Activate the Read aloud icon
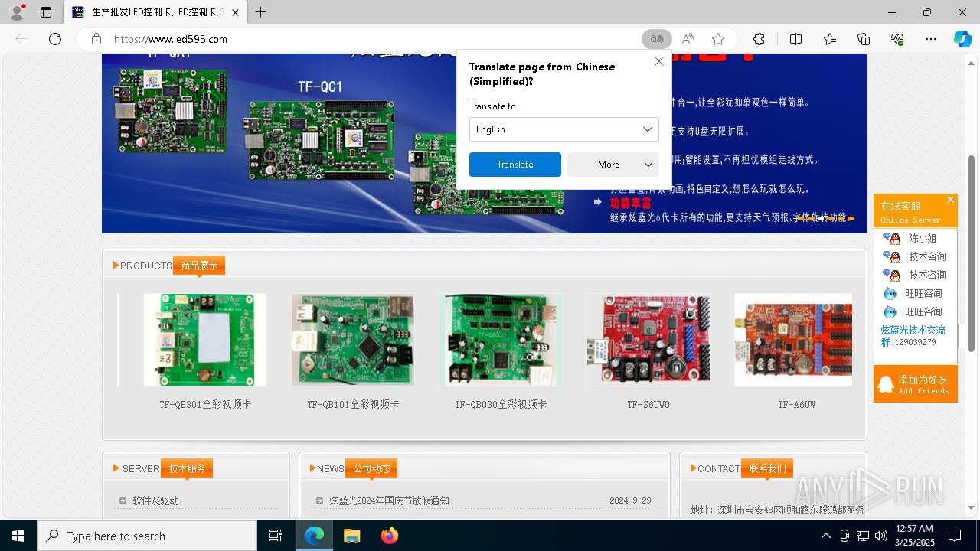The image size is (980, 551). coord(688,39)
